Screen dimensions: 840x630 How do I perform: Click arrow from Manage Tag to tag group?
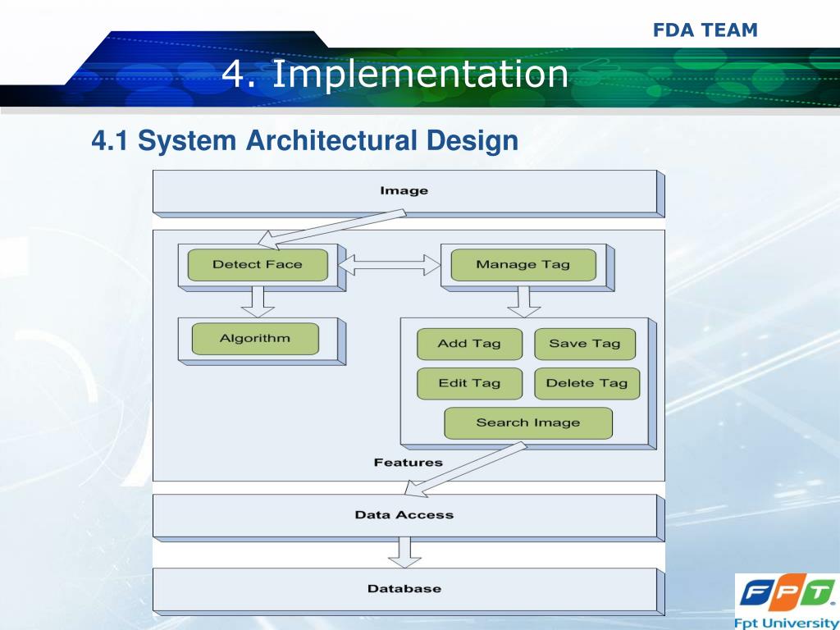click(523, 302)
